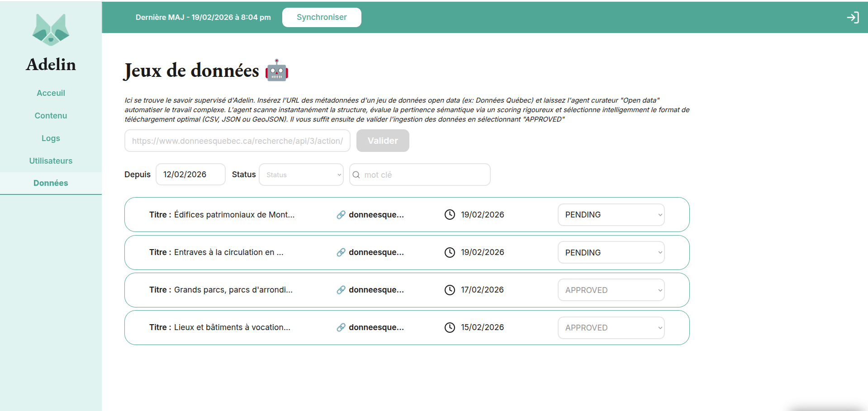
Task: Click the robot emoji beside the title
Action: coord(277,71)
